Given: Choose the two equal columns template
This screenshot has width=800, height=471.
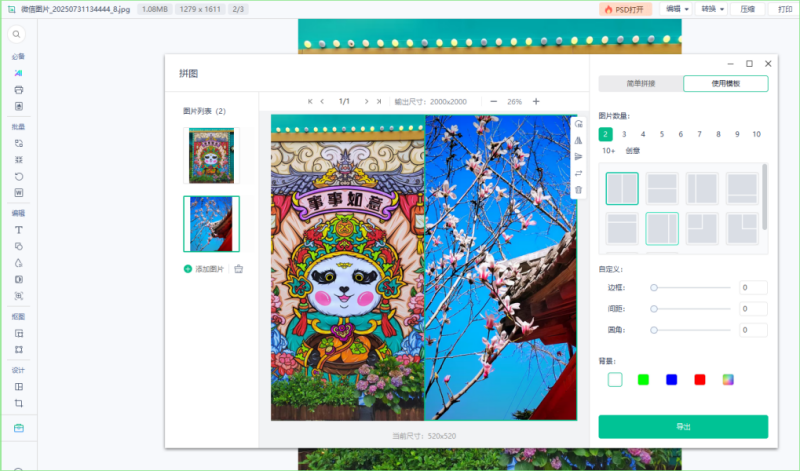Looking at the screenshot, I should point(622,189).
